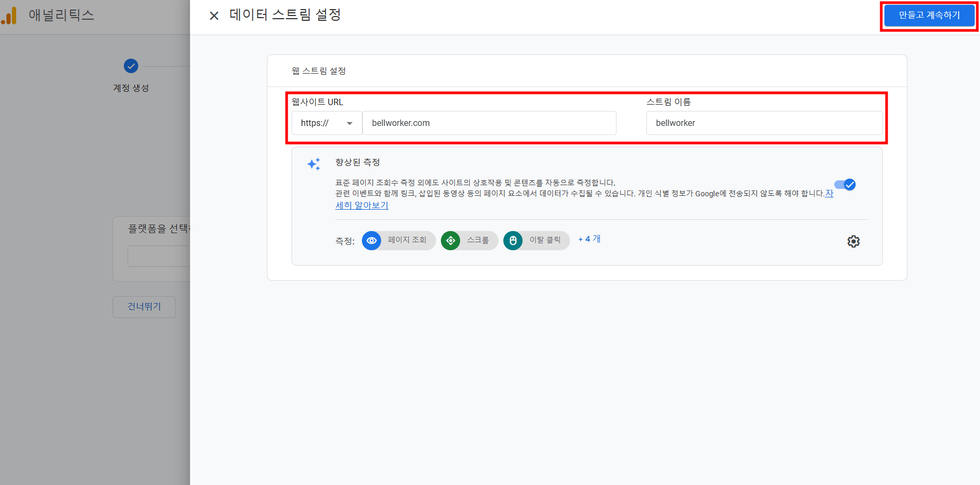Screen dimensions: 980x485
Task: Open the https:// protocol dropdown
Action: coord(327,123)
